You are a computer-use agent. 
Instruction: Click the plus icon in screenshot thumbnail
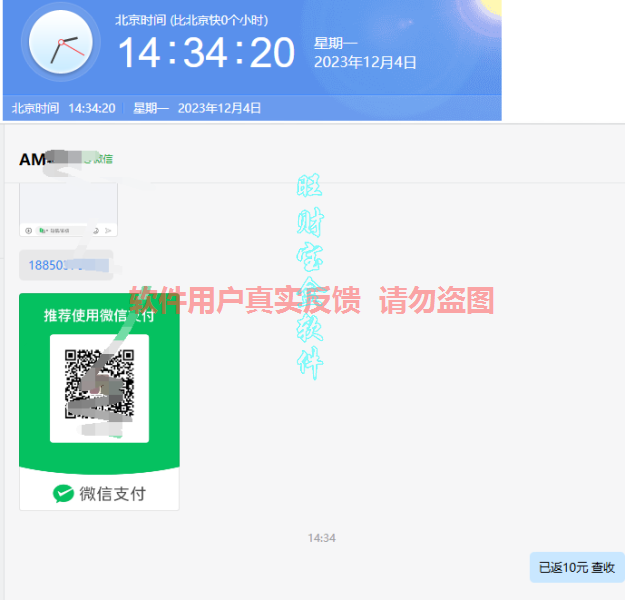[28, 230]
